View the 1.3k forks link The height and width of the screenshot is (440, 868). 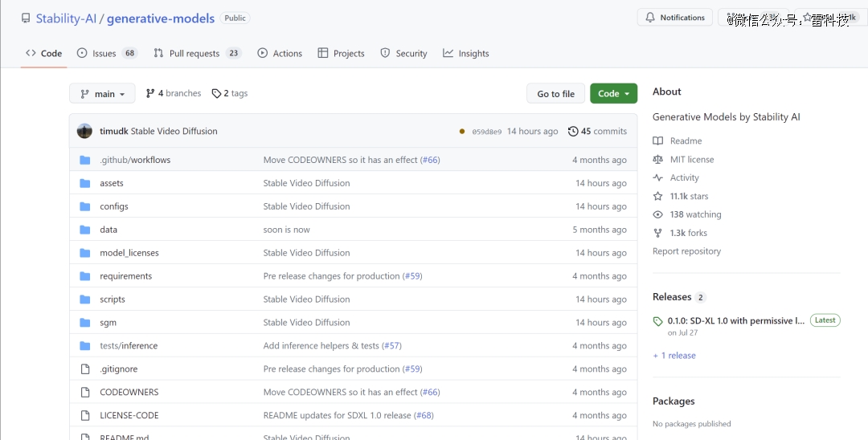coord(680,233)
